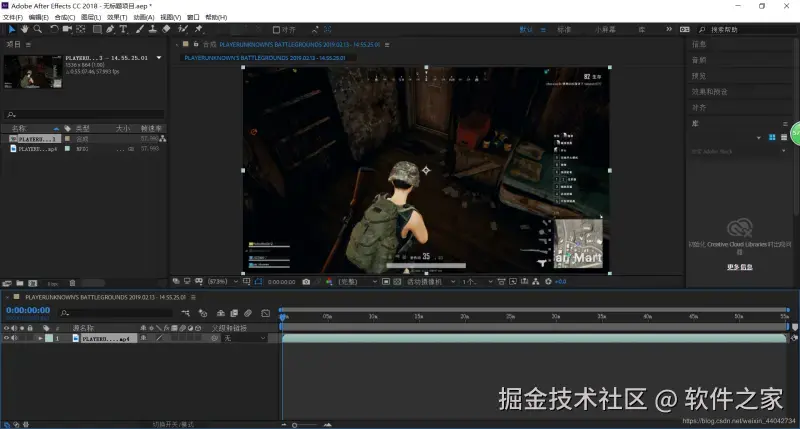The width and height of the screenshot is (800, 429).
Task: Toggle video eye for layer 1
Action: point(7,338)
